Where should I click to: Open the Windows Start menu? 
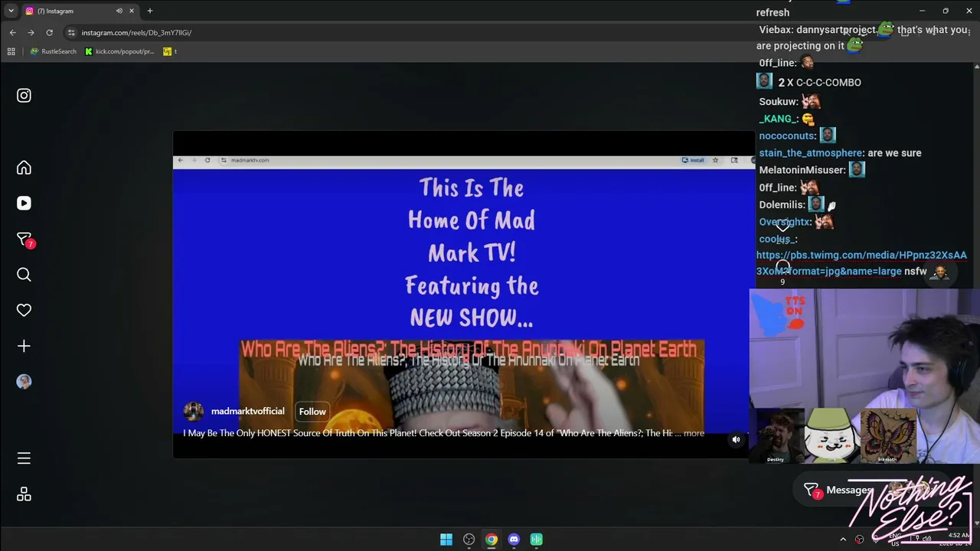pyautogui.click(x=446, y=540)
